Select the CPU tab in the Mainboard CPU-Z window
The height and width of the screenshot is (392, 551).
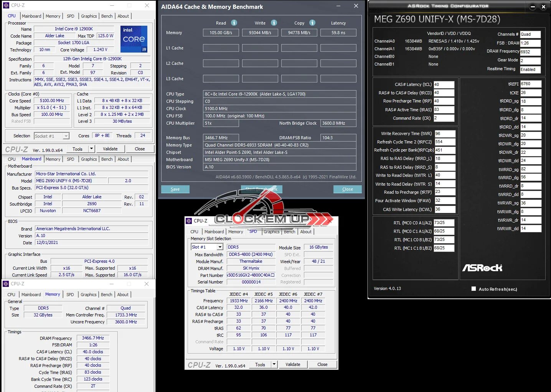pyautogui.click(x=12, y=159)
